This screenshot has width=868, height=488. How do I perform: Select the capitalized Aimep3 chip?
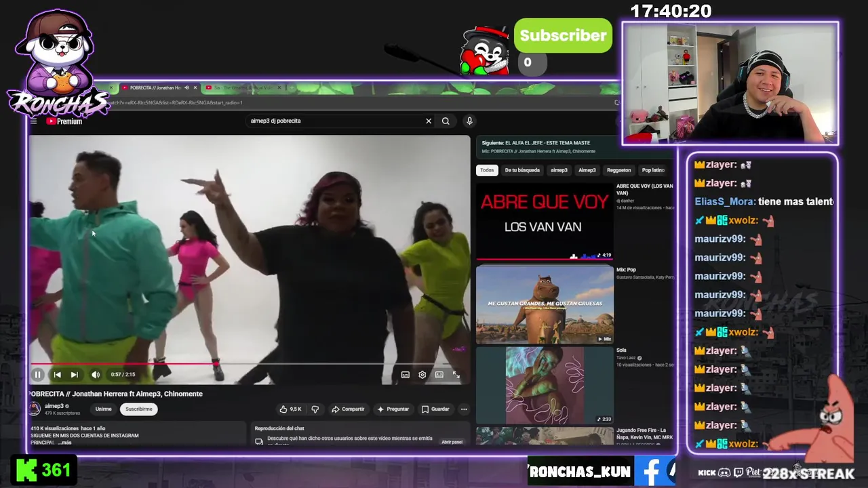tap(587, 170)
